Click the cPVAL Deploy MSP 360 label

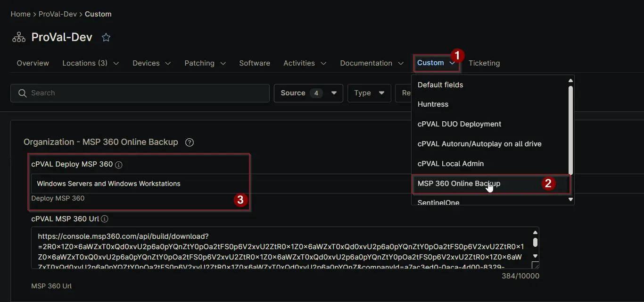click(72, 164)
